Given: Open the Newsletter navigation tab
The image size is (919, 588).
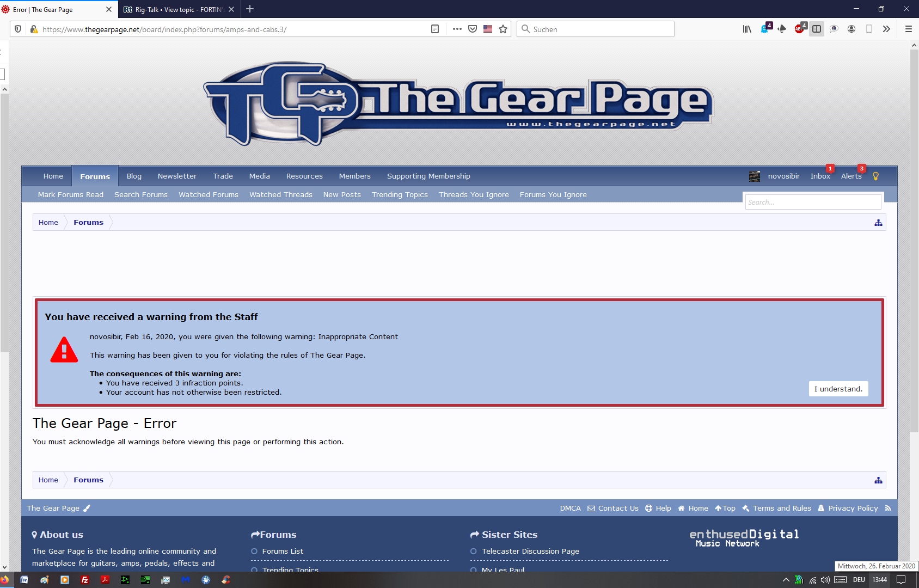Looking at the screenshot, I should pyautogui.click(x=177, y=176).
